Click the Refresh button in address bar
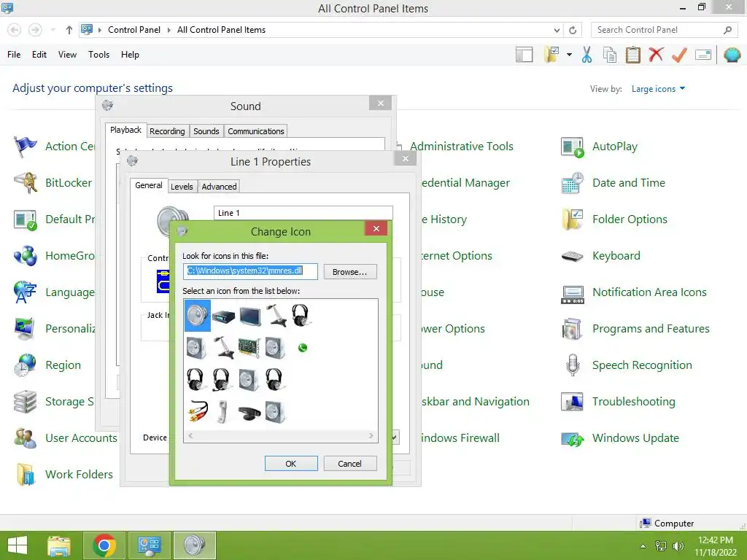This screenshot has width=747, height=560. (573, 30)
